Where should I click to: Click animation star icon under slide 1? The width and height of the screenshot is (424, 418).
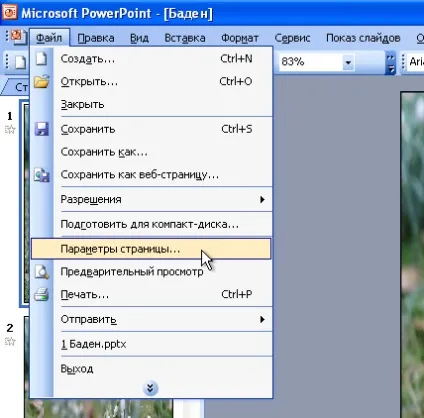click(10, 129)
